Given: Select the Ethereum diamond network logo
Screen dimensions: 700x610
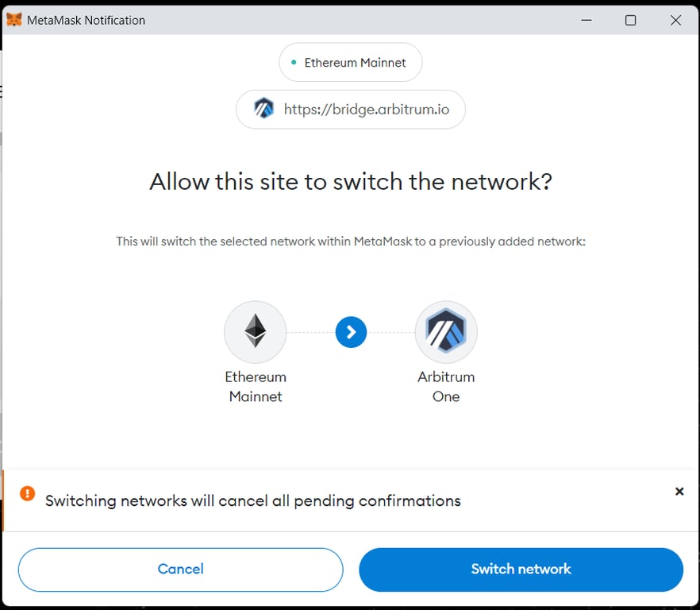Looking at the screenshot, I should pyautogui.click(x=255, y=331).
